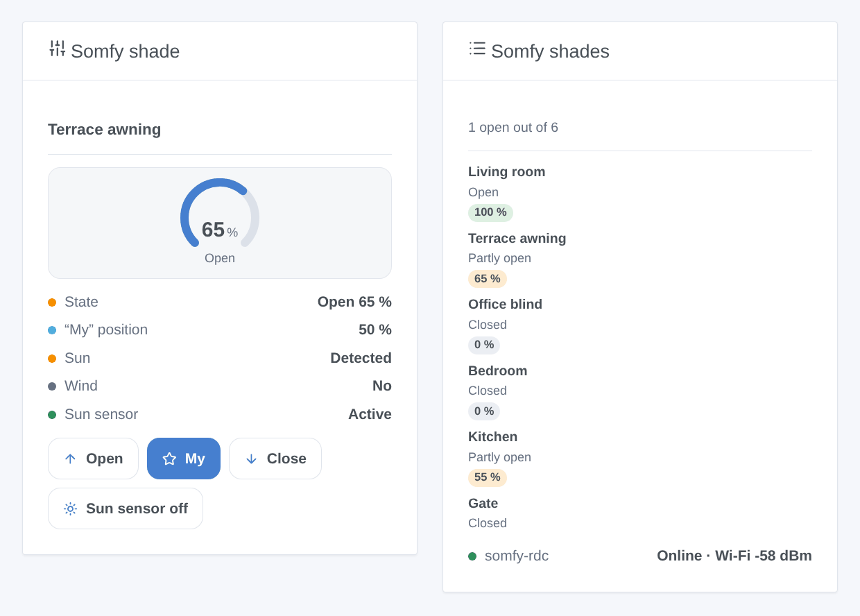The image size is (860, 616).
Task: Click the green status dot beside somfy-rdc
Action: [472, 556]
